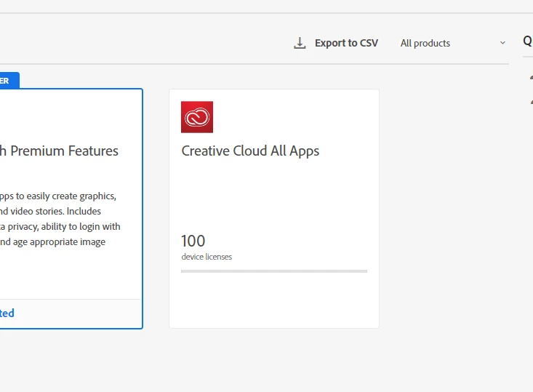533x392 pixels.
Task: Click the Export to CSV download icon
Action: click(x=300, y=43)
